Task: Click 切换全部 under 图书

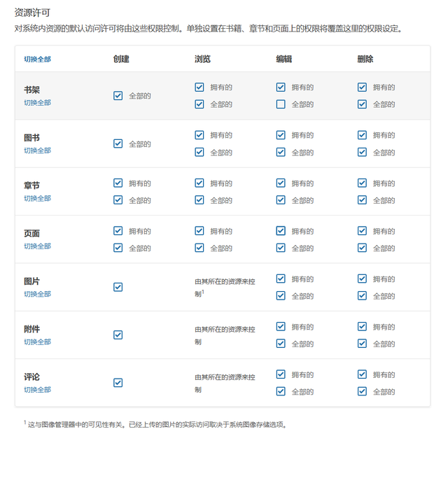Action: [x=37, y=150]
